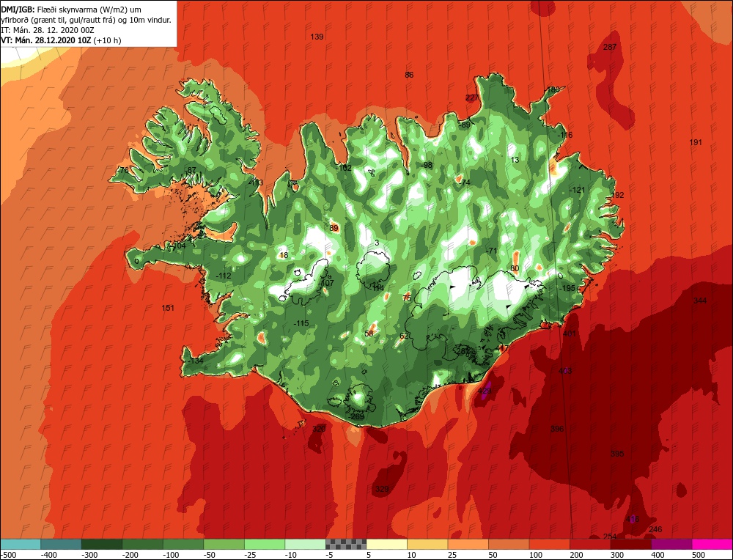The width and height of the screenshot is (733, 560).
Task: Click the value 227 near the northeast coast
Action: click(471, 97)
